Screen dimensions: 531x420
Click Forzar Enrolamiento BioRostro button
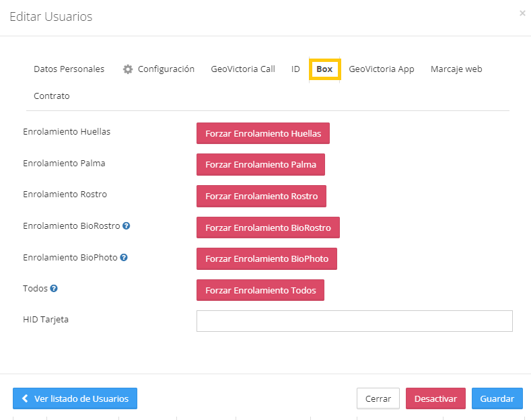click(268, 228)
